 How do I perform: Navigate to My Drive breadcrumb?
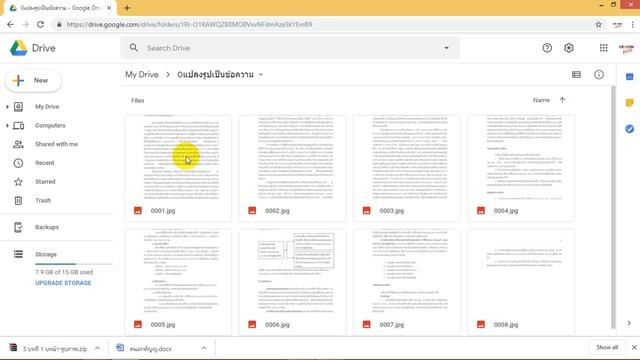click(x=142, y=75)
